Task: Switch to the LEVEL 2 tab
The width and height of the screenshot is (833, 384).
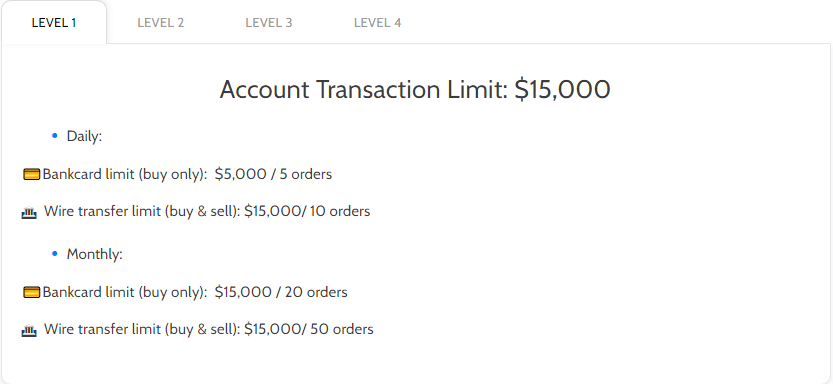Action: click(160, 23)
